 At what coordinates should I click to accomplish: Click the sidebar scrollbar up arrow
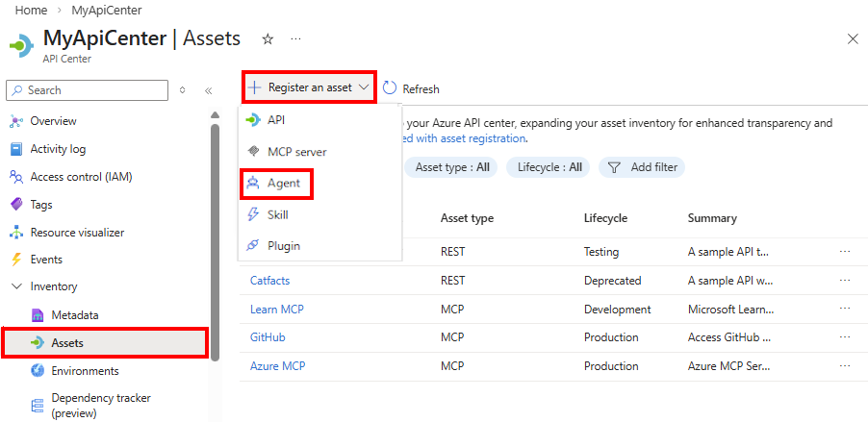point(216,115)
